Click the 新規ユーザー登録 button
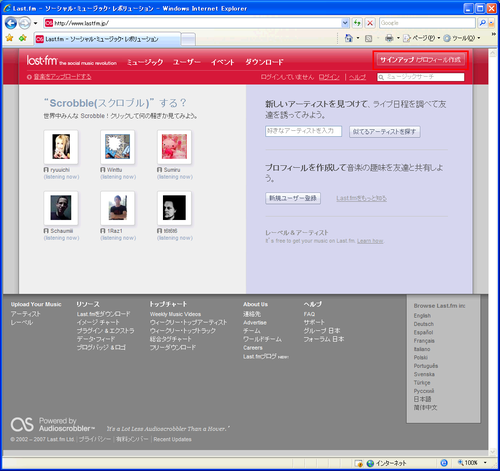This screenshot has width=500, height=471. (x=293, y=198)
